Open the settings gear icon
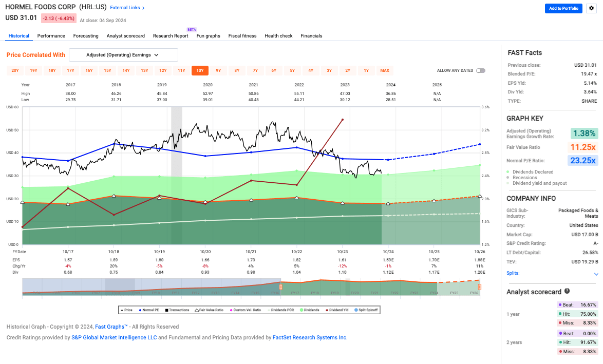603x364 pixels. [591, 8]
